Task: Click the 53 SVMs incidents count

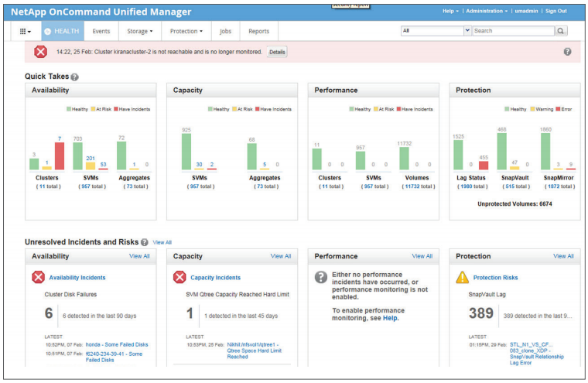Action: pos(103,164)
